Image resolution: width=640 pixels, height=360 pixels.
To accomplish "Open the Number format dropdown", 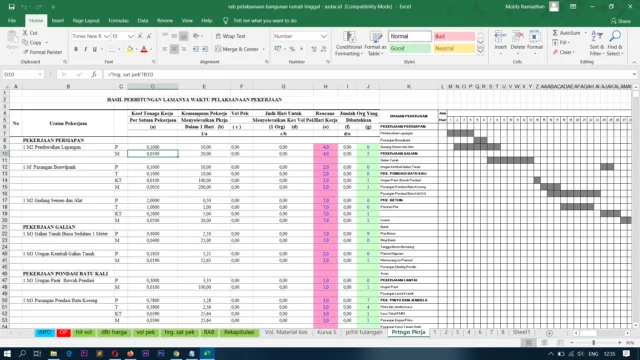I will point(324,36).
